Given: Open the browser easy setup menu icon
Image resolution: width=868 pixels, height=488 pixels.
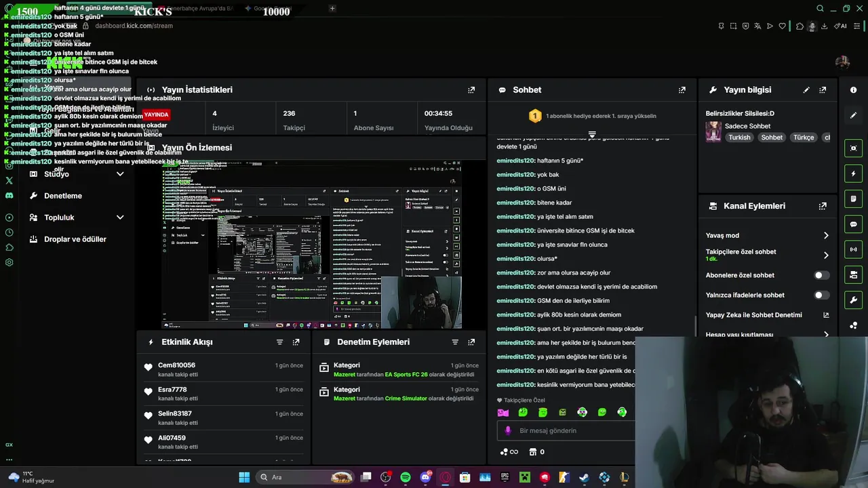Looking at the screenshot, I should point(856,26).
